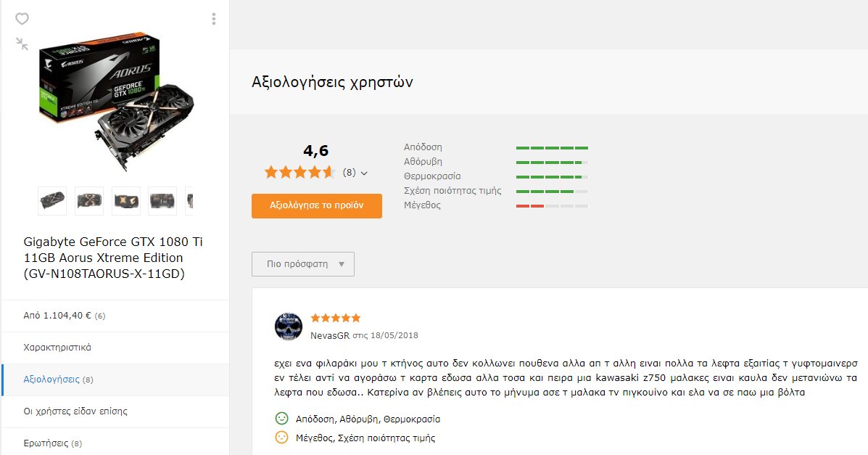Screen dimensions: 868x455
Task: Expand the (8) ratings breakdown chevron
Action: click(364, 173)
